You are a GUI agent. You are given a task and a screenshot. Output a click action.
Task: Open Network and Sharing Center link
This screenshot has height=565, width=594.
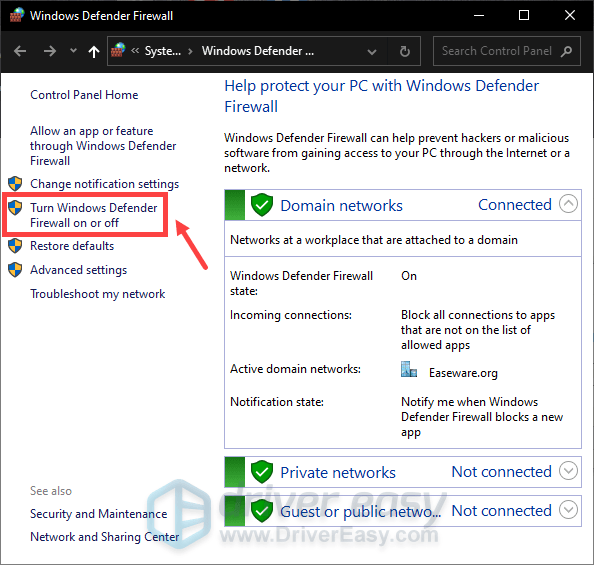[x=105, y=537]
